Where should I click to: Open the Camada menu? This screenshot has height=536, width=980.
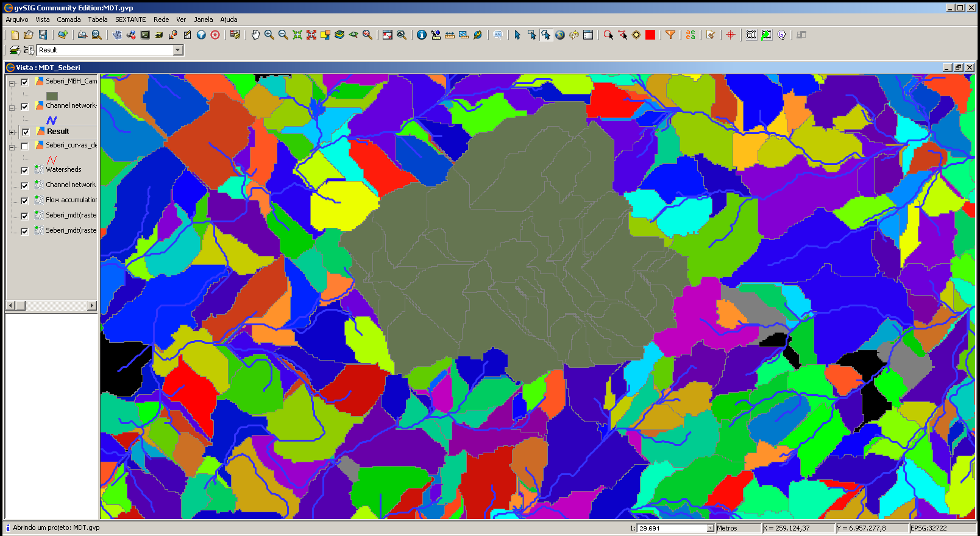pyautogui.click(x=69, y=19)
